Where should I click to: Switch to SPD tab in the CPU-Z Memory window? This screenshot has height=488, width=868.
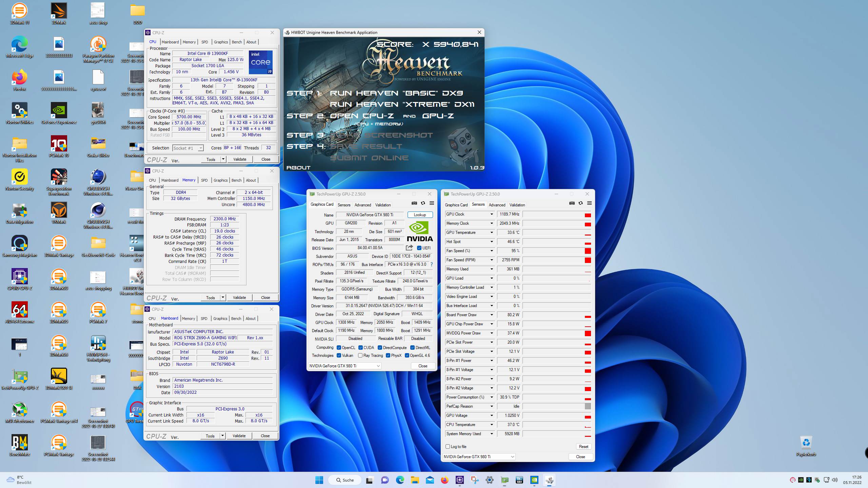[204, 180]
